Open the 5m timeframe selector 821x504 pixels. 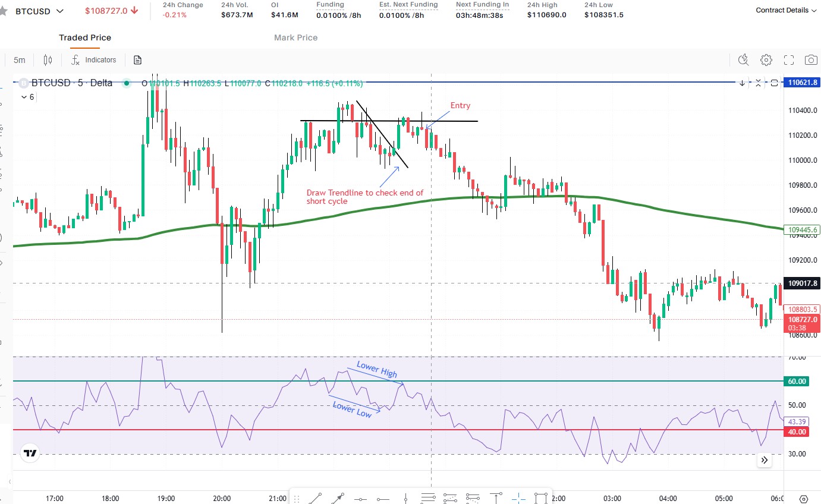tap(20, 60)
